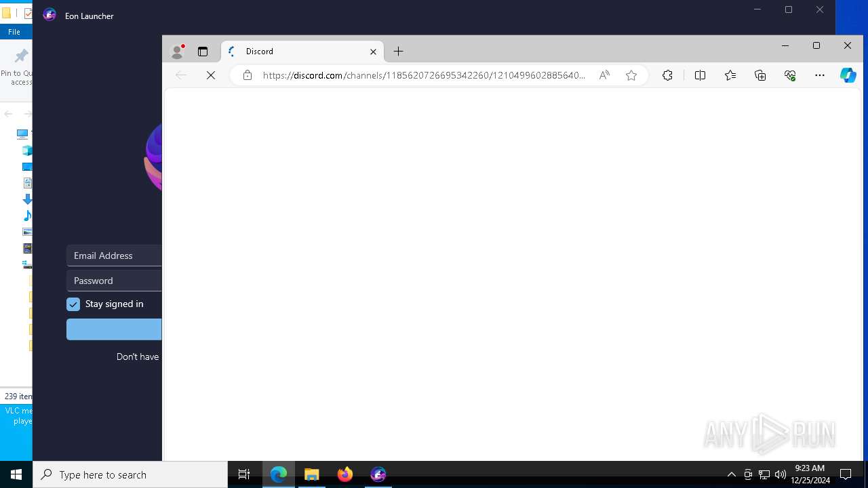Open Edge Collections

pos(760,75)
